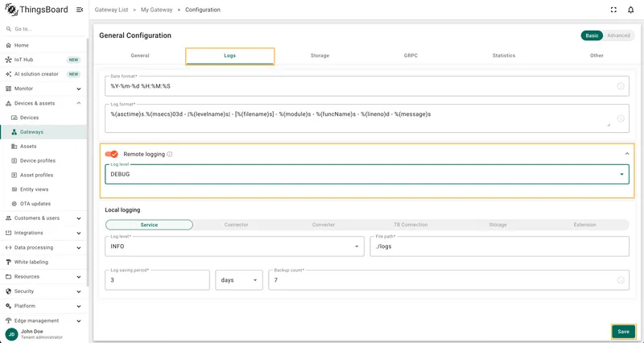Click the Date format field
The image size is (644, 343).
pos(367,86)
